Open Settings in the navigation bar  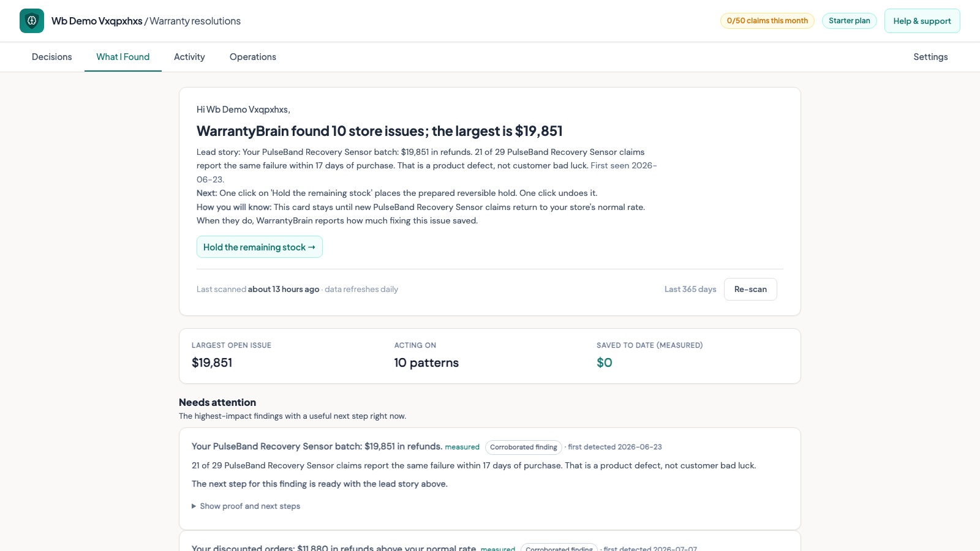[x=930, y=57]
